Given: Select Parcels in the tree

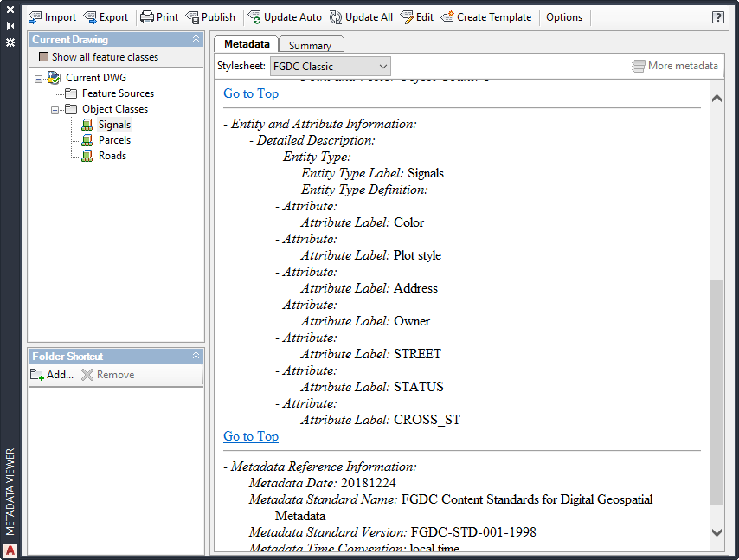Looking at the screenshot, I should click(114, 140).
